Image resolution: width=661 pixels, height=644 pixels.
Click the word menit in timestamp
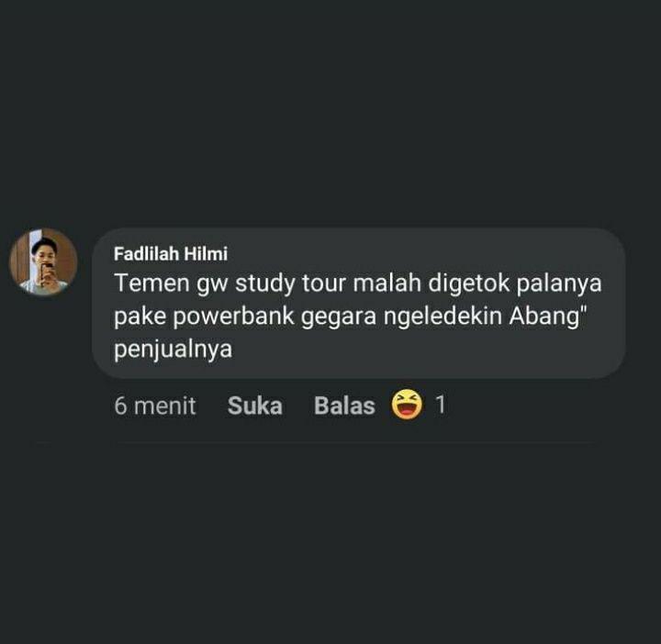[165, 405]
